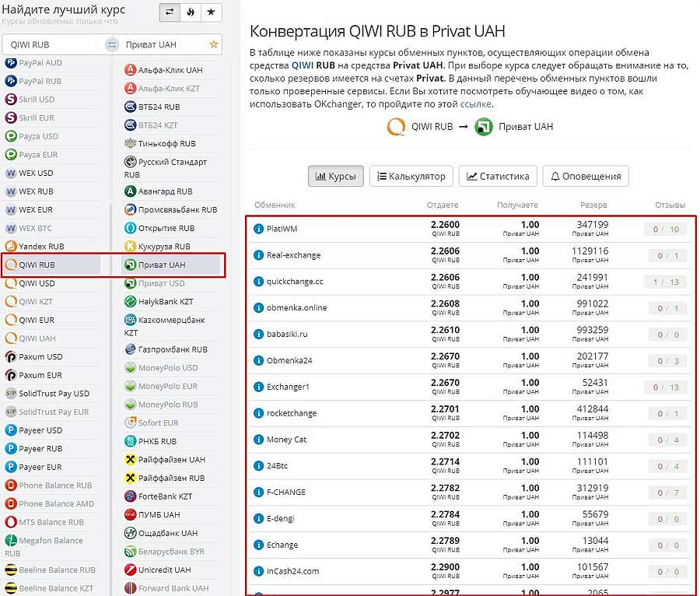This screenshot has width=700, height=596.
Task: Select Промсвязьбанк RUB in the receive list
Action: [171, 210]
